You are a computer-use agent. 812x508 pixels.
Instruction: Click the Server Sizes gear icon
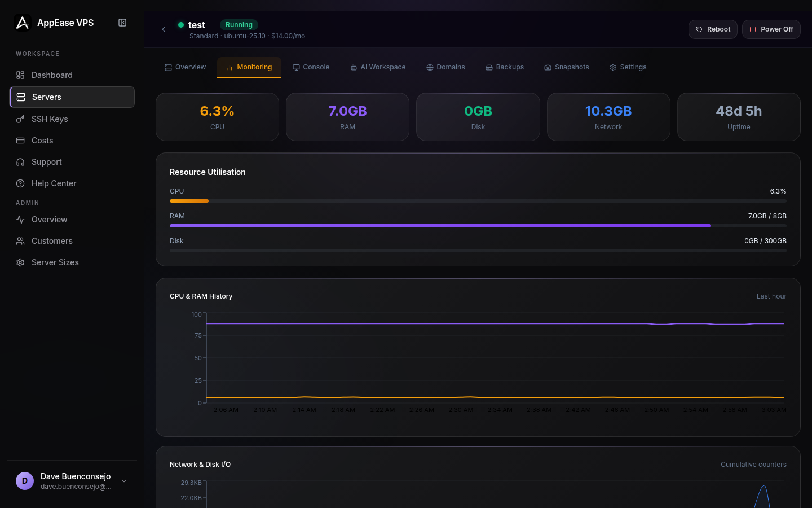coord(20,262)
